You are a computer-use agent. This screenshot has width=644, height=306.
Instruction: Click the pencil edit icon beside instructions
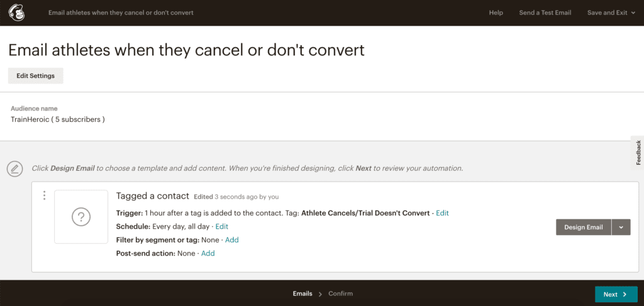pos(15,168)
